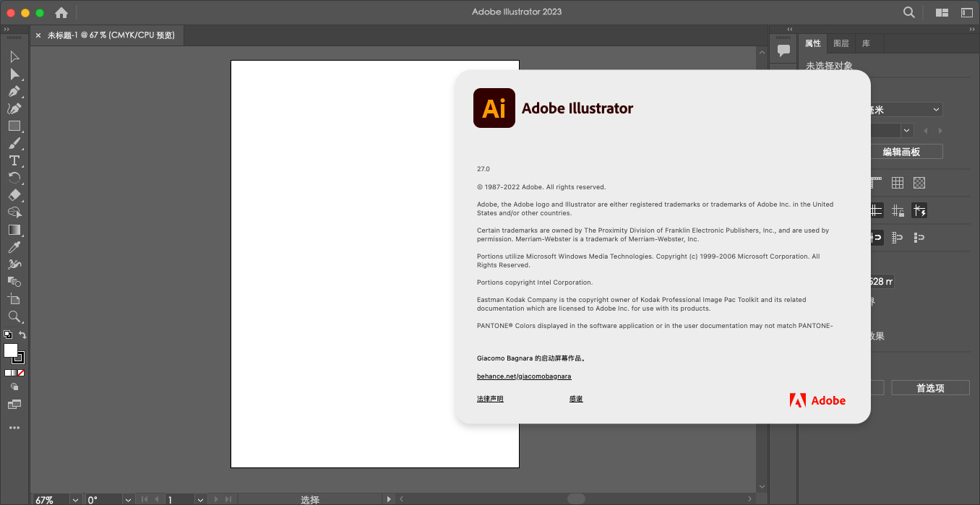Viewport: 980px width, 505px height.
Task: Select the Blend tool
Action: pos(14,282)
